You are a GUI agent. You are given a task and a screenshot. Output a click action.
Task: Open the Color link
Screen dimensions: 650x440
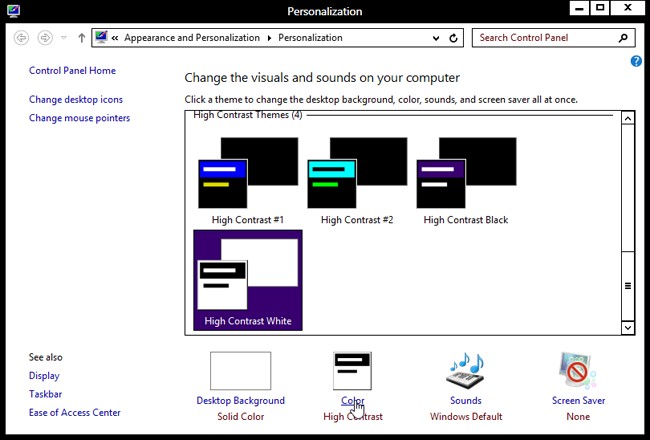[x=353, y=401]
